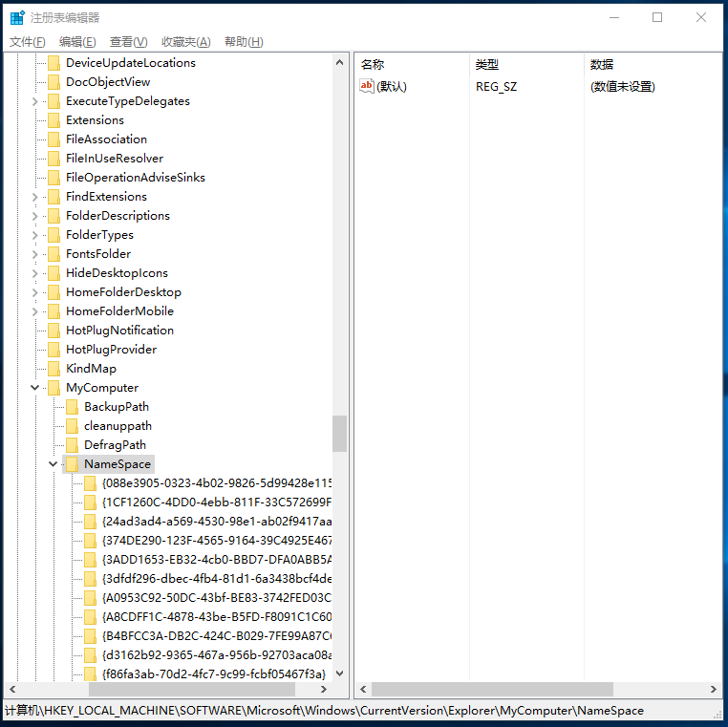
Task: Click the REG_SZ type cell
Action: (497, 86)
